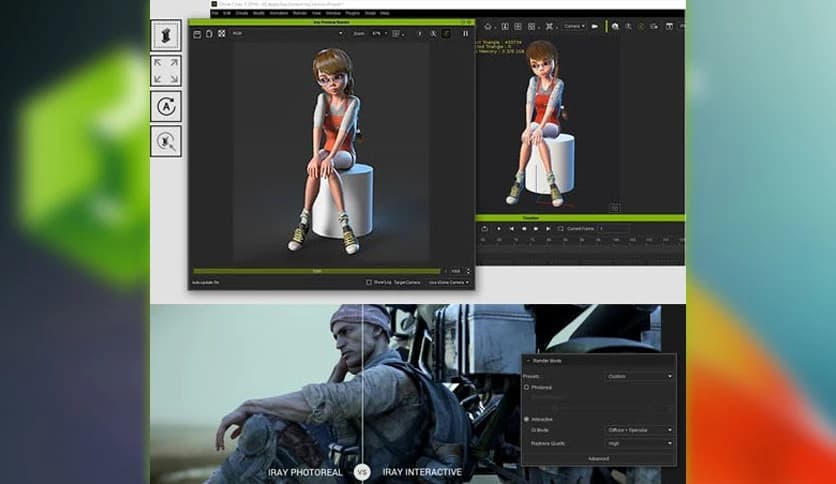The image size is (836, 484).
Task: Open the Create menu
Action: (242, 13)
